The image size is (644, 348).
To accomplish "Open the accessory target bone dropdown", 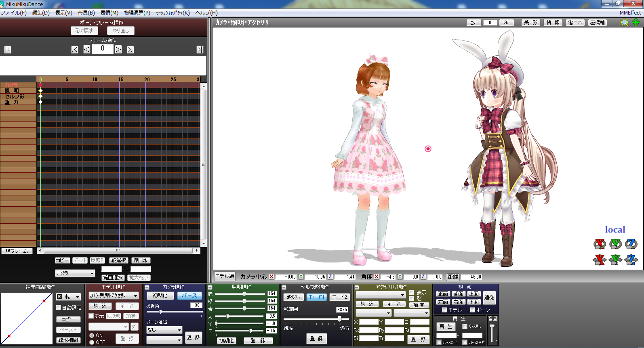I will [x=411, y=313].
